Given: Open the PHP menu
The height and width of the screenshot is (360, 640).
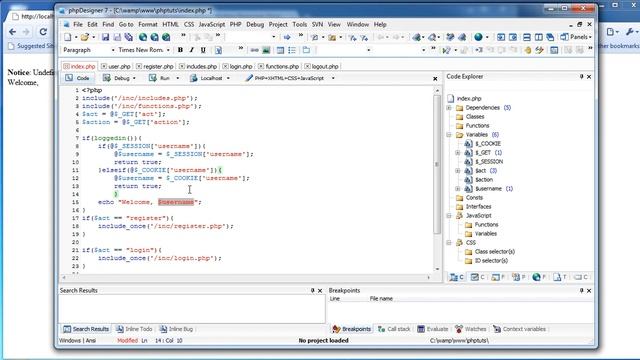Looking at the screenshot, I should tap(236, 24).
